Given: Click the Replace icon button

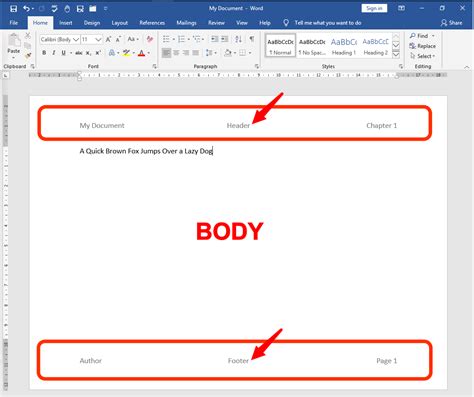Looking at the screenshot, I should pyautogui.click(x=422, y=46).
